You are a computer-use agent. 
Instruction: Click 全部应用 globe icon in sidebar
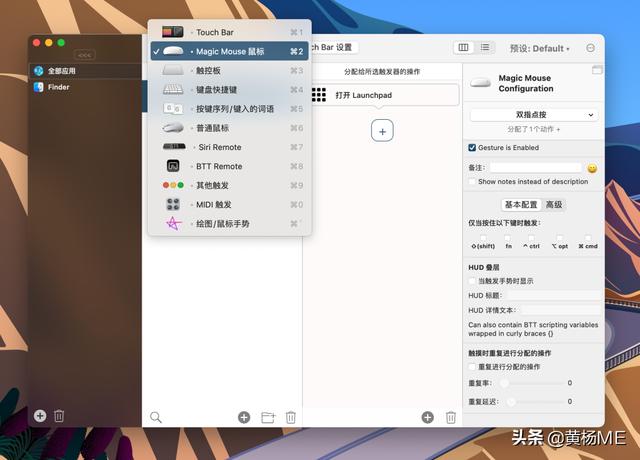click(39, 71)
